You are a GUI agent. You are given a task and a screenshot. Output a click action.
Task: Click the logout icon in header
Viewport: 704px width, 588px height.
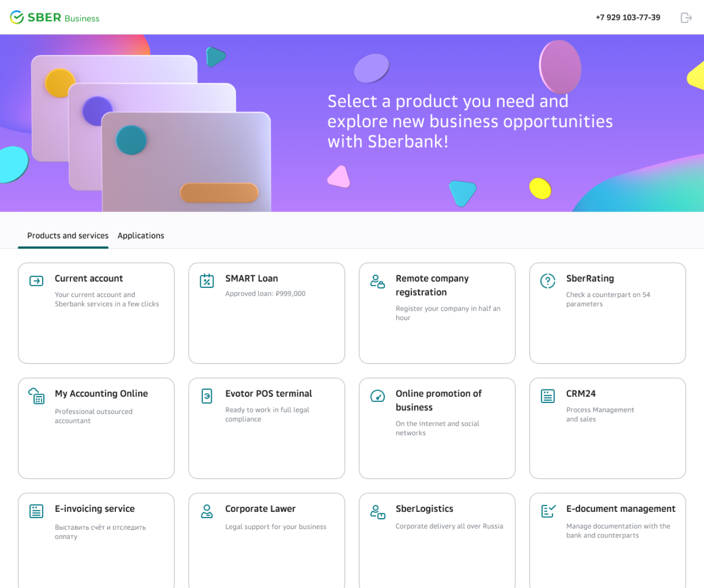click(686, 18)
